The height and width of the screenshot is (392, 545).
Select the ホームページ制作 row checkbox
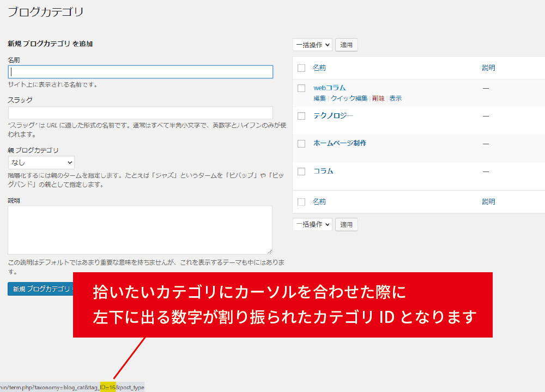pyautogui.click(x=301, y=144)
